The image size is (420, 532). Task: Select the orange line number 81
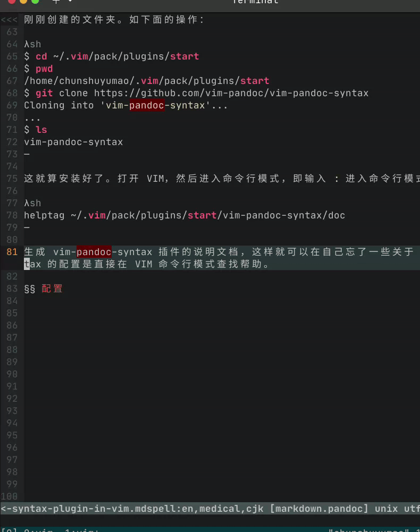pyautogui.click(x=12, y=252)
